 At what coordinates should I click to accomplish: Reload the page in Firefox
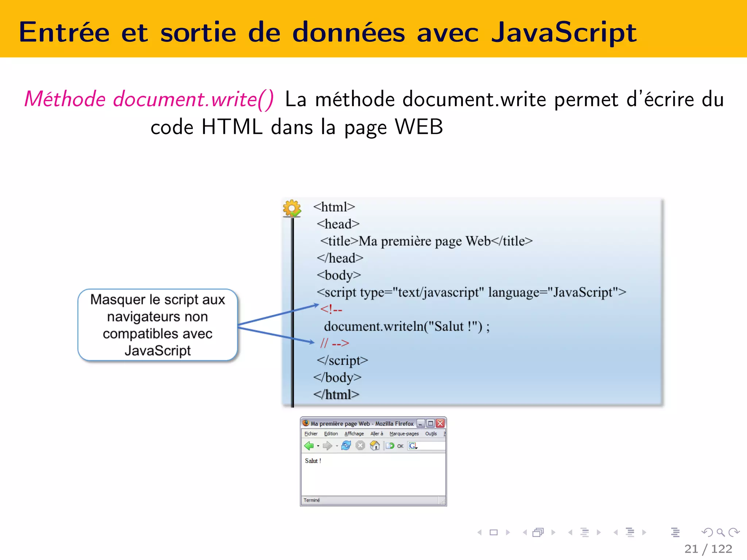pyautogui.click(x=346, y=446)
